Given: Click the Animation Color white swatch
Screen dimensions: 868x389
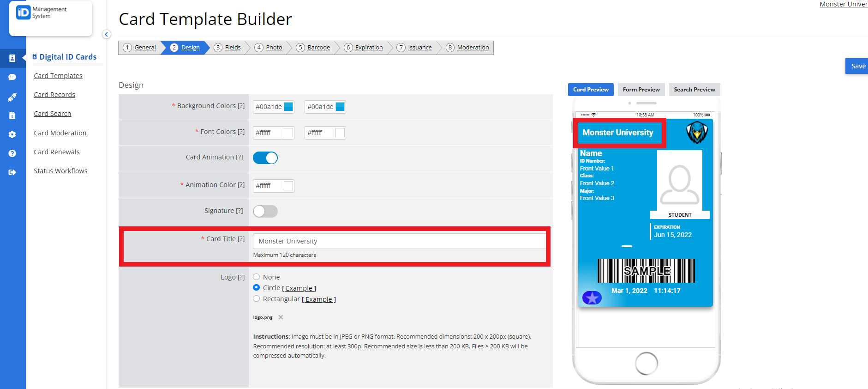Looking at the screenshot, I should (288, 186).
